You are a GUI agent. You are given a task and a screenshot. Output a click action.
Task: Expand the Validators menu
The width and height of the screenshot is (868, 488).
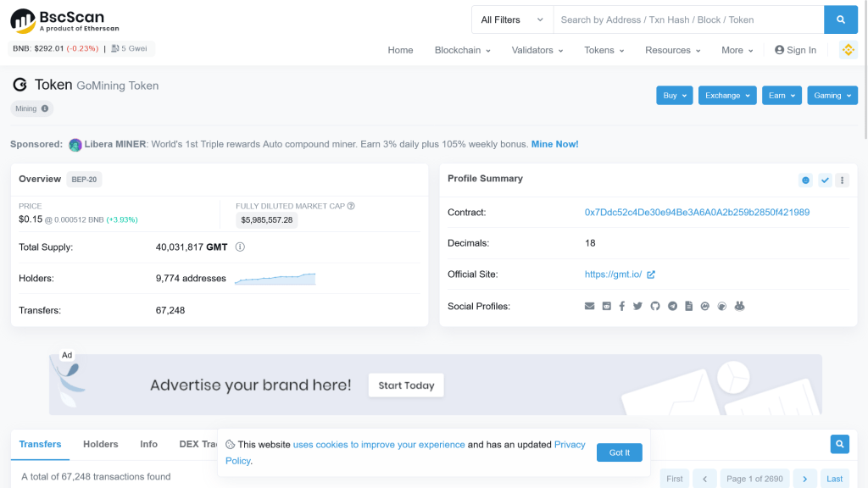point(537,50)
